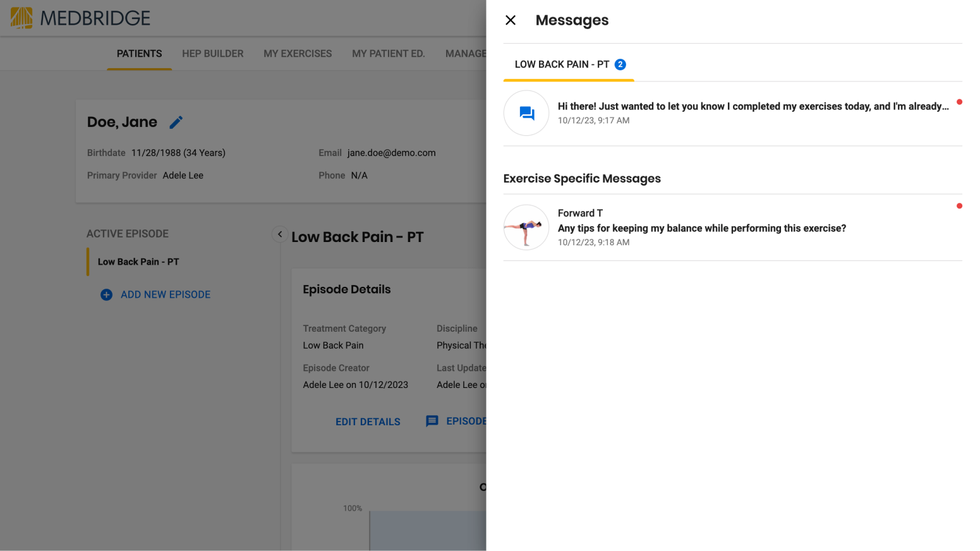Click the red unread dot on first message
The height and width of the screenshot is (551, 980).
click(x=959, y=102)
